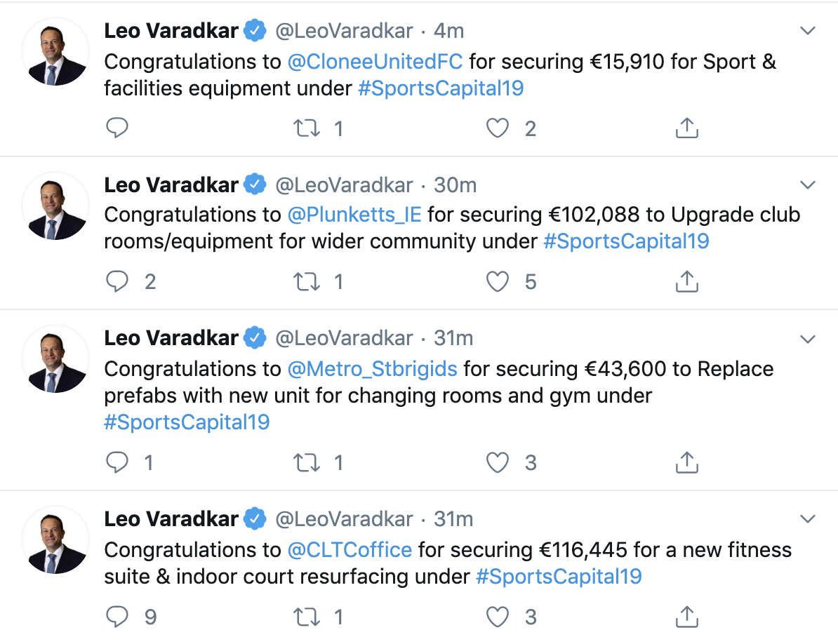Retweet the CLTCoffice tweet
The width and height of the screenshot is (838, 644).
306,617
